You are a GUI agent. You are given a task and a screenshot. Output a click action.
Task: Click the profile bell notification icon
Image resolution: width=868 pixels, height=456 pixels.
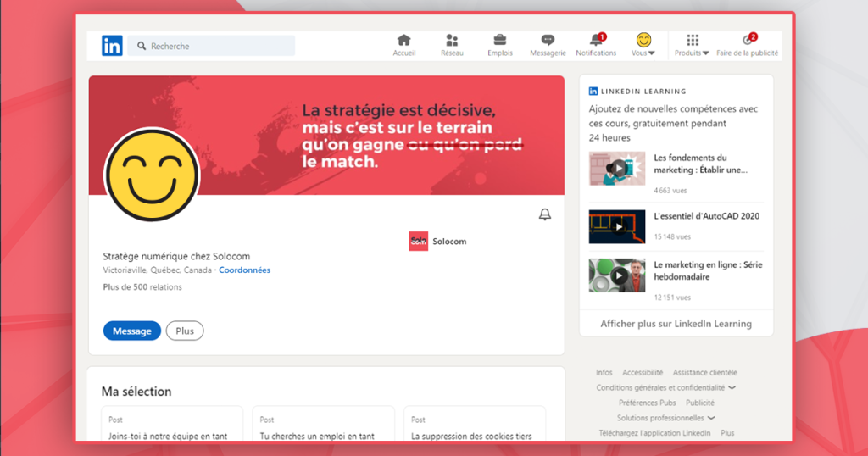click(545, 214)
